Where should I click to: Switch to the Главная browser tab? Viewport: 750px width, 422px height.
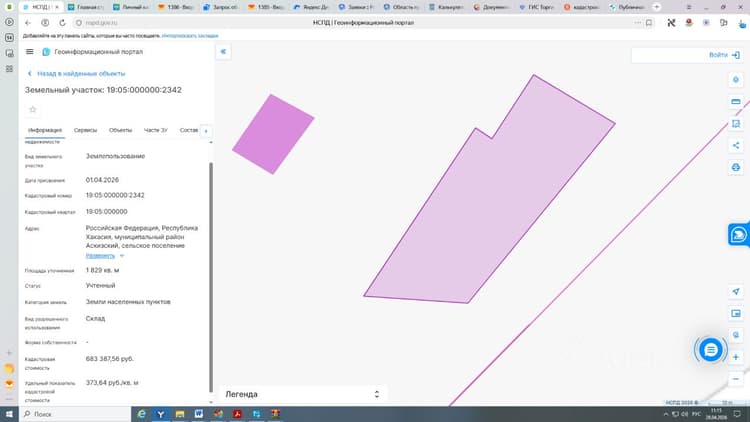86,7
